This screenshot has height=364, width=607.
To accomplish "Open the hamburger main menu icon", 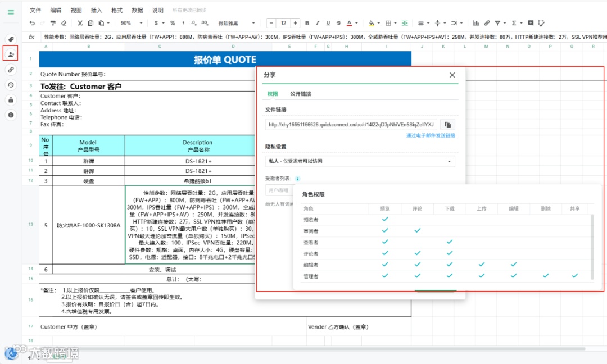I will point(11,12).
